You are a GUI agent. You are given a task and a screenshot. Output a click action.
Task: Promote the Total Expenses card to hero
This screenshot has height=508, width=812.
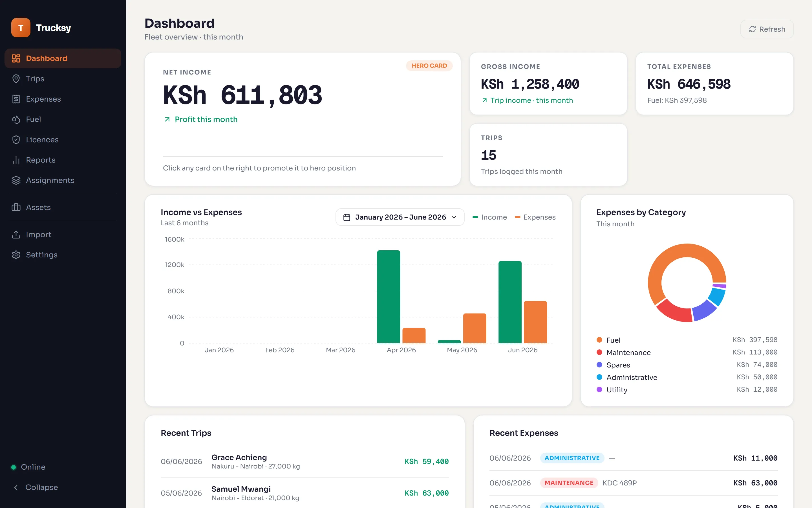pos(714,83)
